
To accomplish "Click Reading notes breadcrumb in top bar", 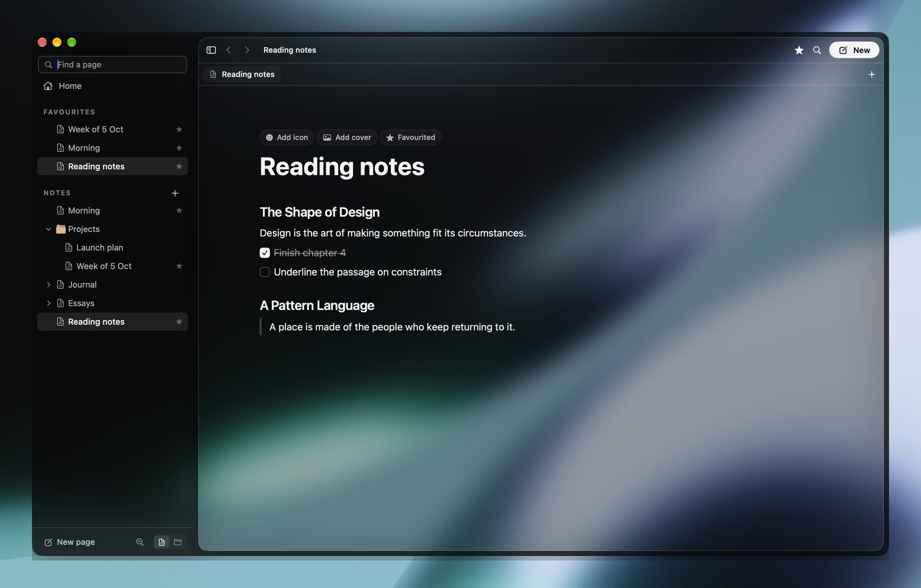I will tap(290, 50).
